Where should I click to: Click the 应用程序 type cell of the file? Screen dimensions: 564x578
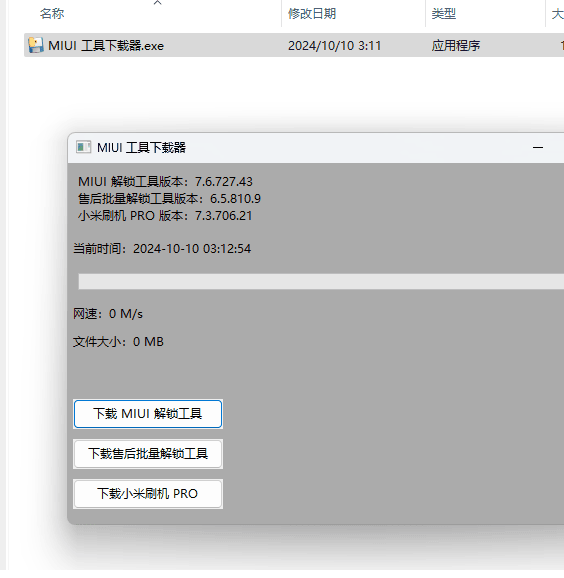(x=456, y=46)
